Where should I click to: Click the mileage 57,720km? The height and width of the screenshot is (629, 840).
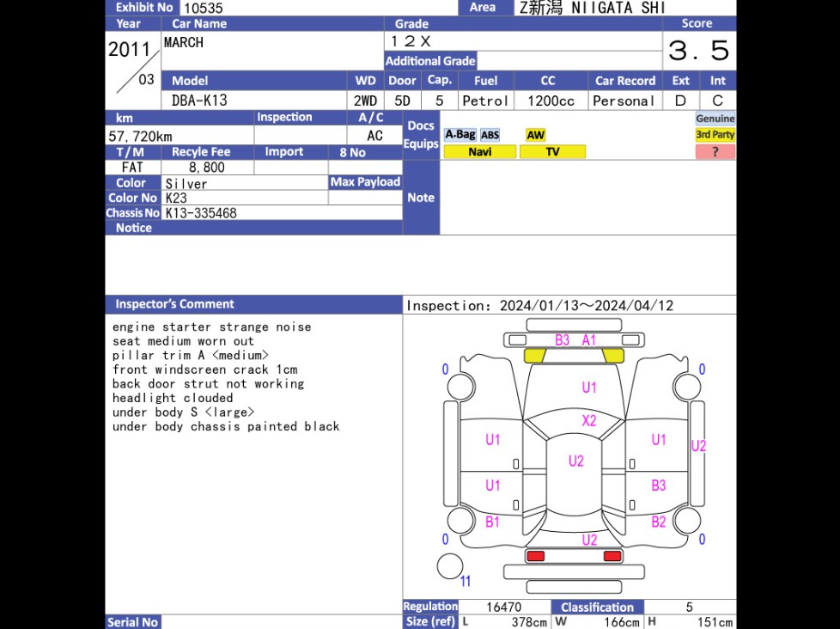[x=140, y=136]
